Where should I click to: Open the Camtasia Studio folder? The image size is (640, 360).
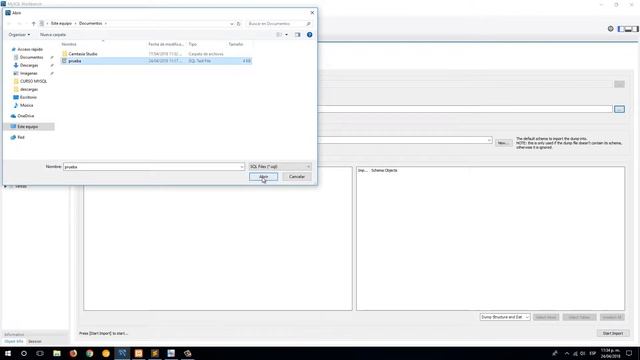[83, 54]
